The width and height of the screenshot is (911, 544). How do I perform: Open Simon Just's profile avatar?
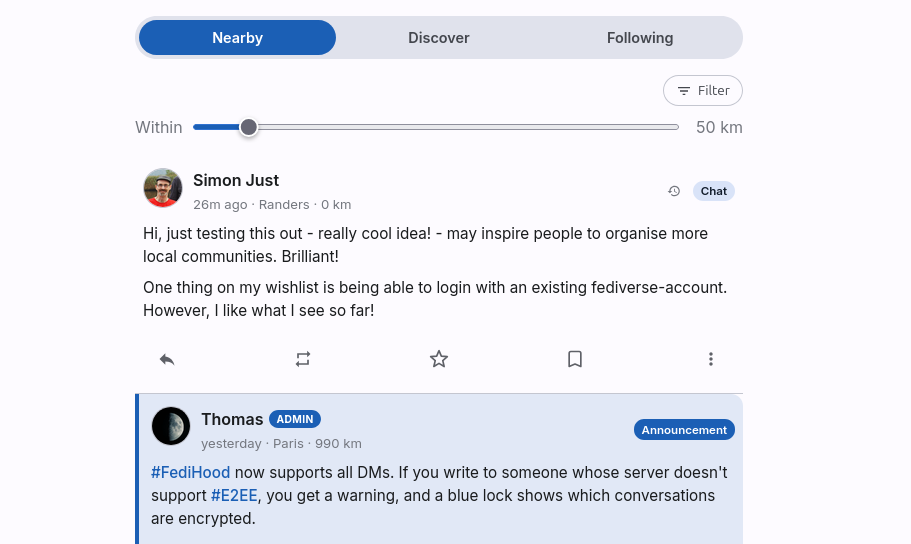tap(163, 188)
